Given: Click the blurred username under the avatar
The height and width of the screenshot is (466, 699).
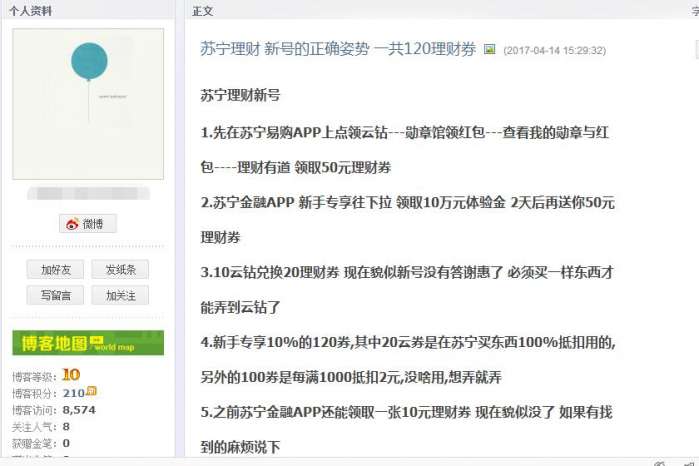Looking at the screenshot, I should tap(88, 193).
